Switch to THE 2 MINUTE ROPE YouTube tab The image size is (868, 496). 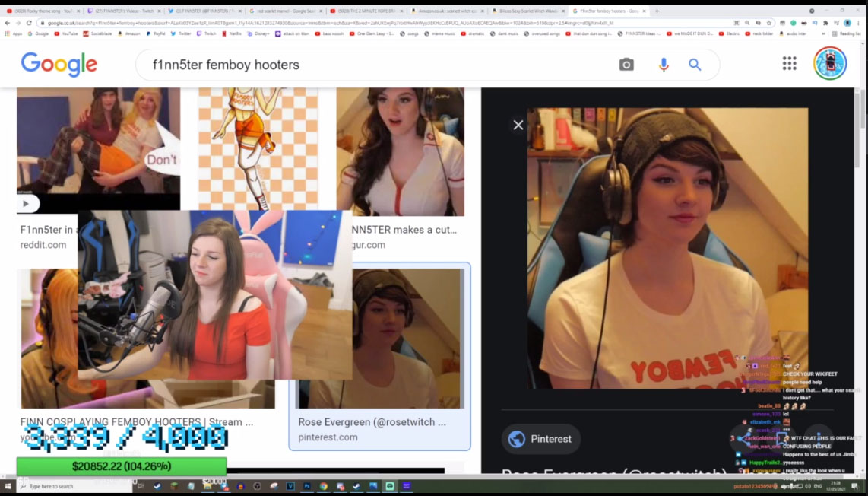366,11
